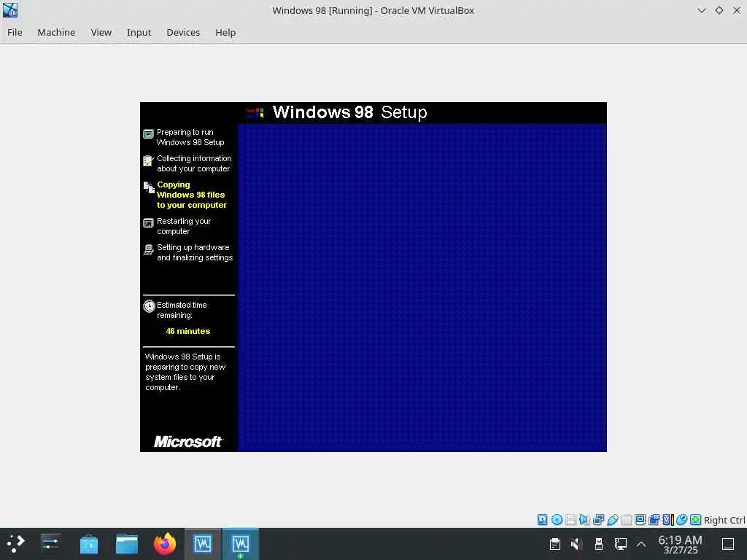Click the mouse integration status icon

(682, 519)
